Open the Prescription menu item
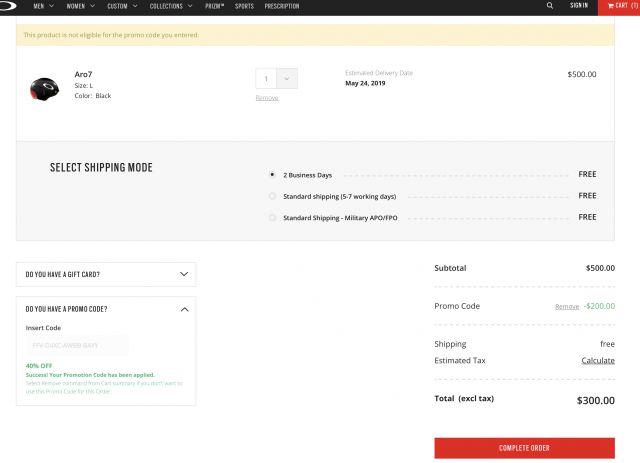Viewport: 640px width, 463px height. (282, 6)
